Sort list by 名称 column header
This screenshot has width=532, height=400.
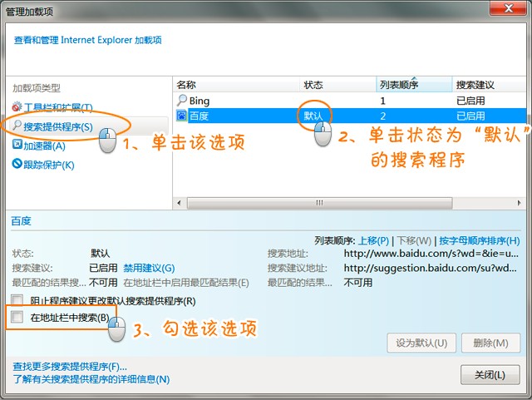coord(236,85)
